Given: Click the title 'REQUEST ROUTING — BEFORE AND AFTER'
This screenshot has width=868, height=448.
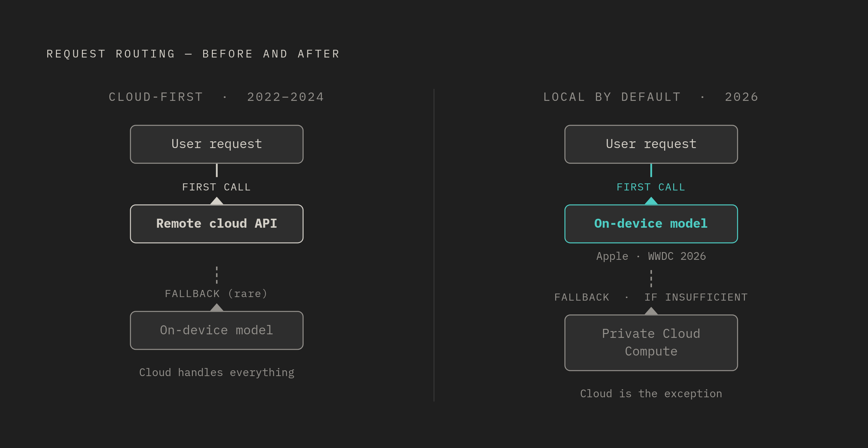Looking at the screenshot, I should tap(193, 54).
